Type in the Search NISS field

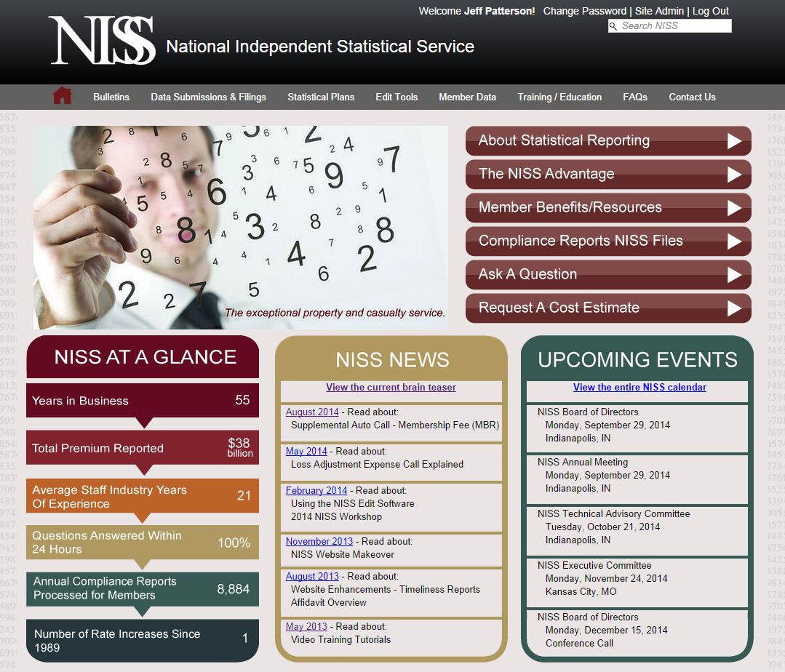coord(674,26)
